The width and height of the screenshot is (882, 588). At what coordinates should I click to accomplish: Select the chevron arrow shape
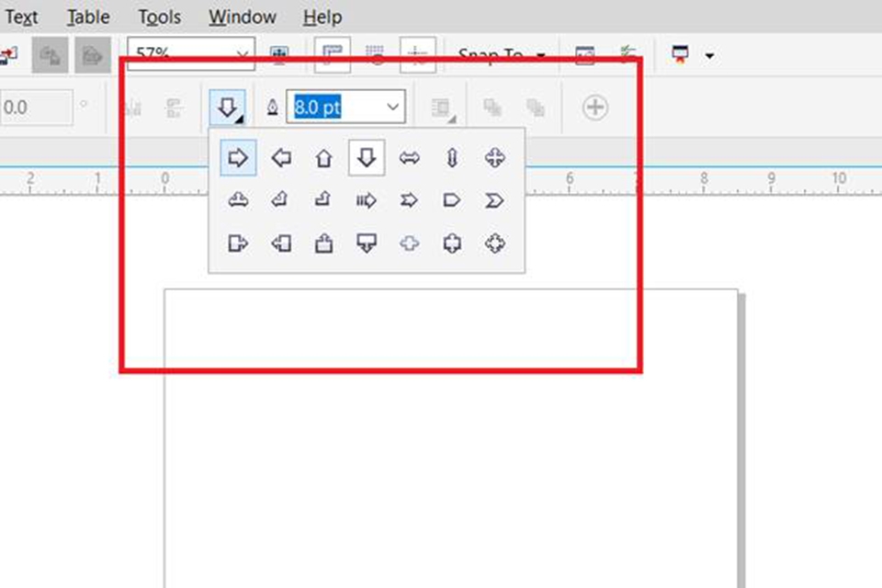[494, 199]
